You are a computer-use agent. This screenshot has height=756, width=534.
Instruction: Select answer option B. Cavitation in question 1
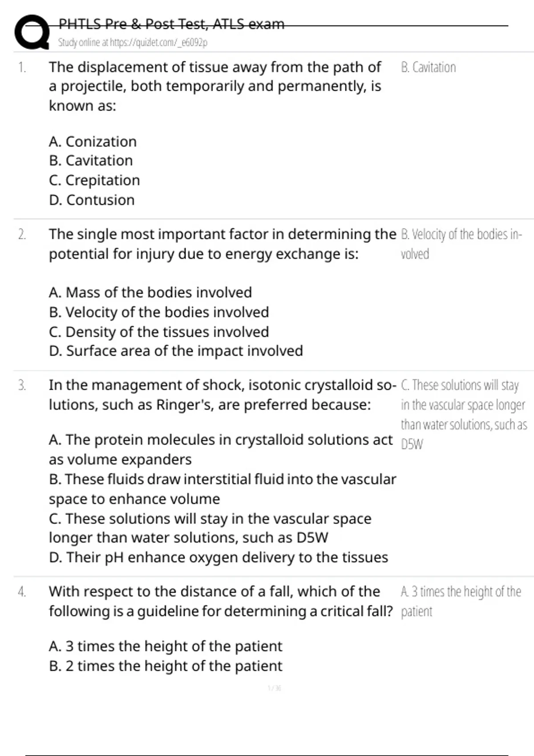click(91, 161)
